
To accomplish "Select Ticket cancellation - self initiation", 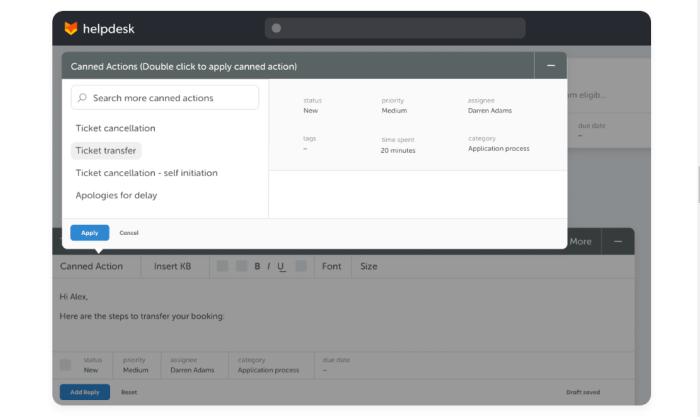I will (x=146, y=173).
